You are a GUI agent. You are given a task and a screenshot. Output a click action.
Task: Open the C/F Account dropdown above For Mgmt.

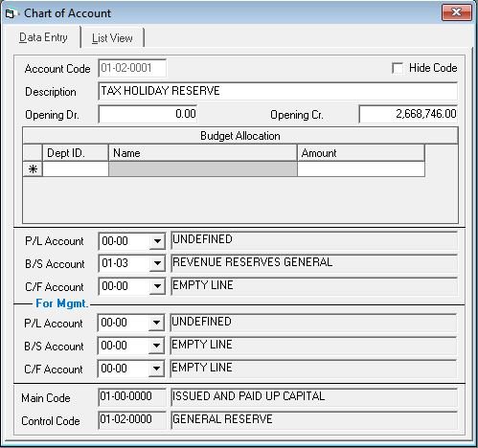click(157, 286)
